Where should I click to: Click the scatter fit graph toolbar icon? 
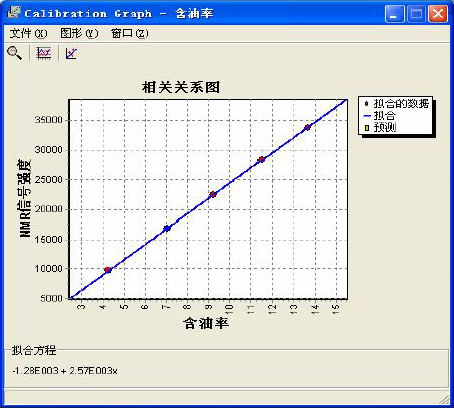pos(71,53)
